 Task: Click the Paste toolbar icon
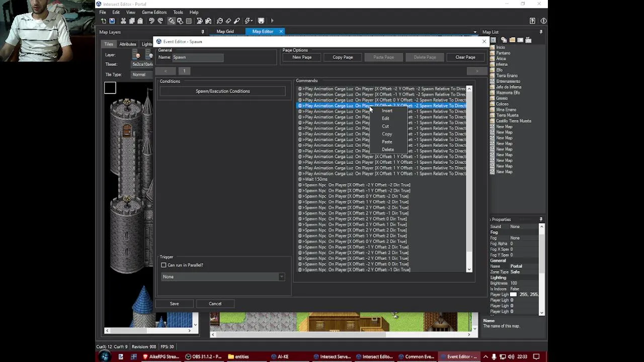point(140,21)
